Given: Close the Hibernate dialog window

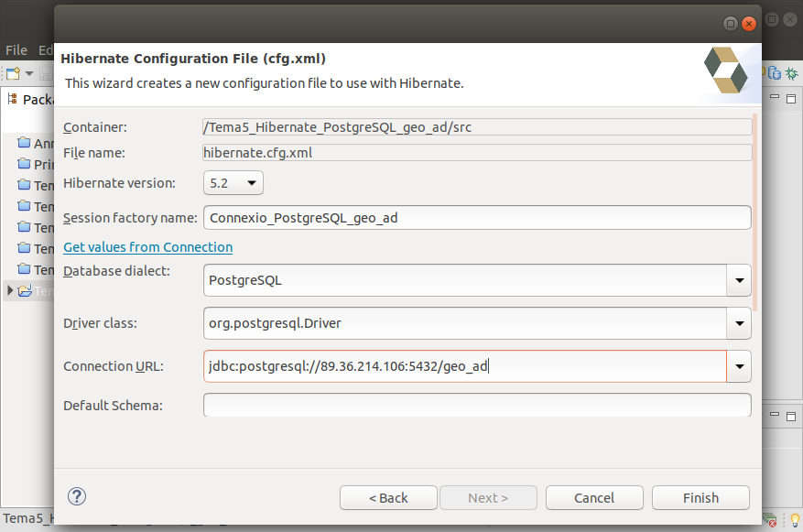Looking at the screenshot, I should click(749, 23).
